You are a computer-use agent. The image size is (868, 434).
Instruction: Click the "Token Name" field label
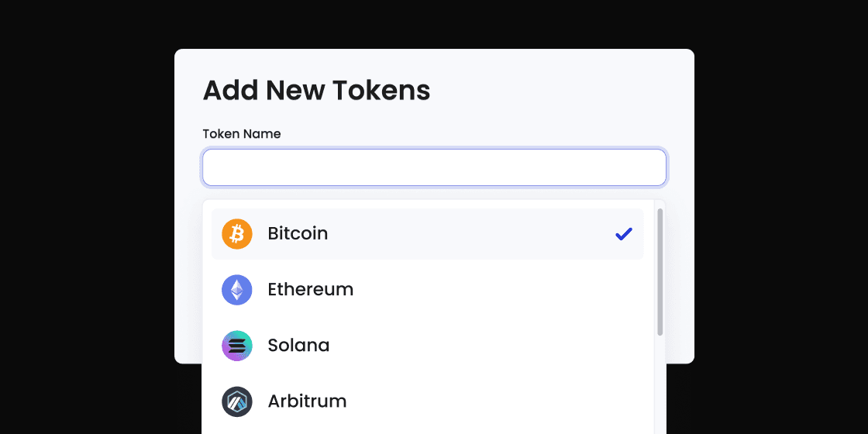pos(242,134)
